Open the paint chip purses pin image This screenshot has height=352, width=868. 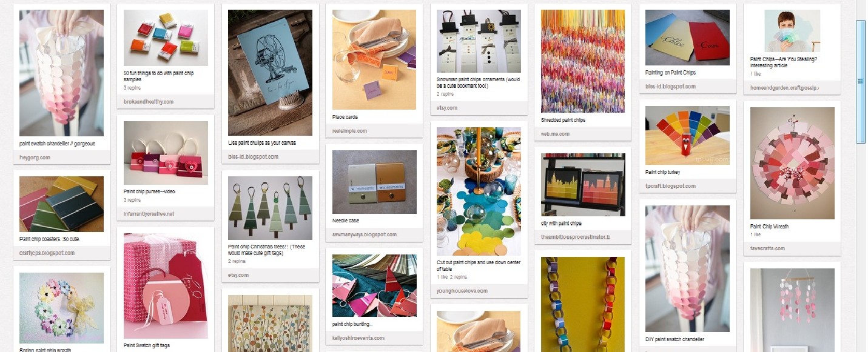click(x=166, y=153)
